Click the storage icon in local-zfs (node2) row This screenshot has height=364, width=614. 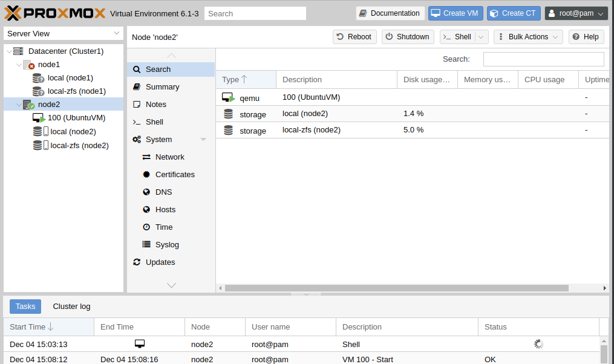point(228,131)
